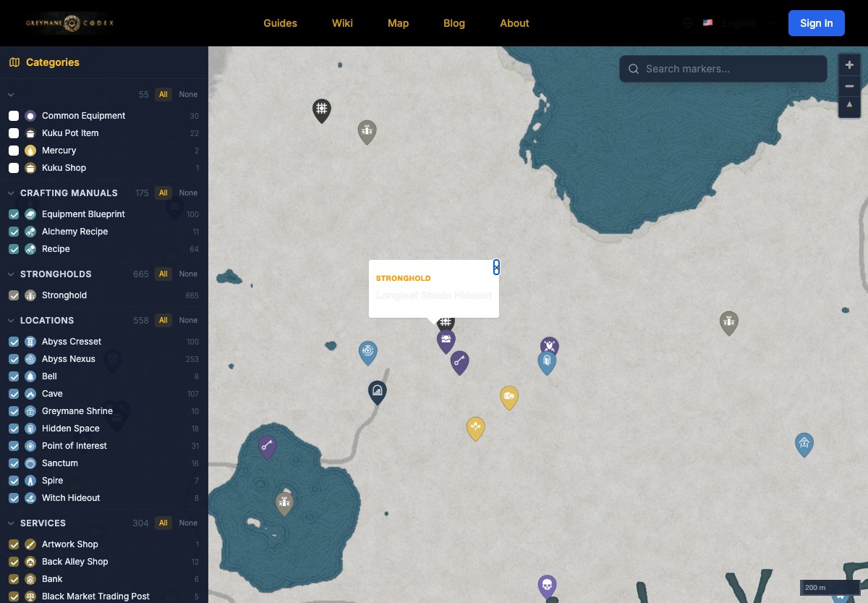Click the skull marker on the map
Image resolution: width=868 pixels, height=603 pixels.
[x=547, y=584]
